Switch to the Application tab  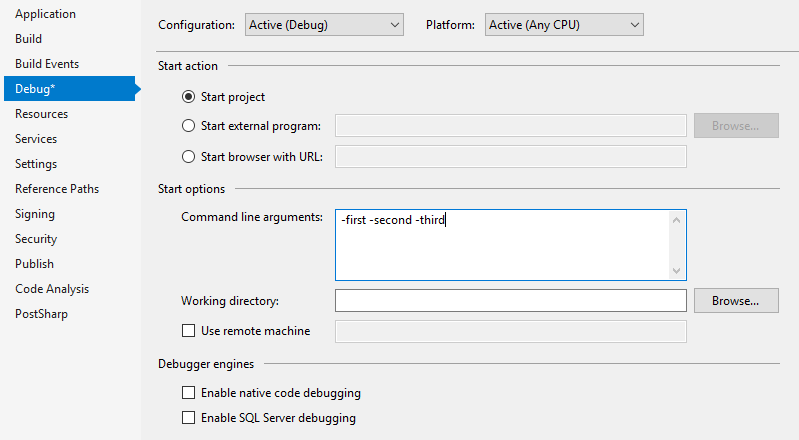[45, 14]
